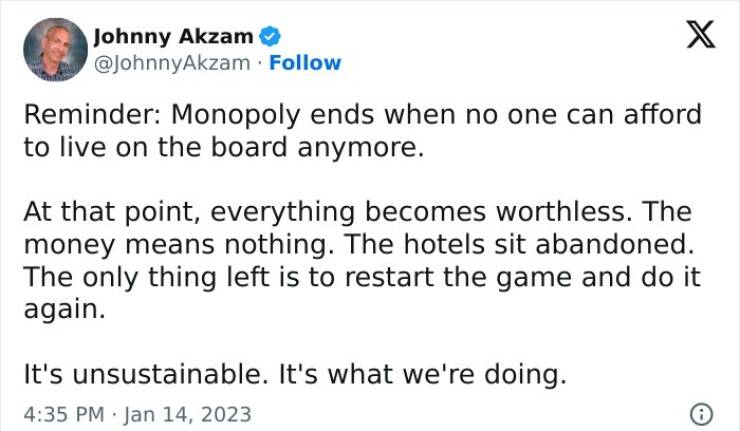Screen dimensions: 740x431
Task: Click the blue verified badge
Action: pyautogui.click(x=270, y=38)
